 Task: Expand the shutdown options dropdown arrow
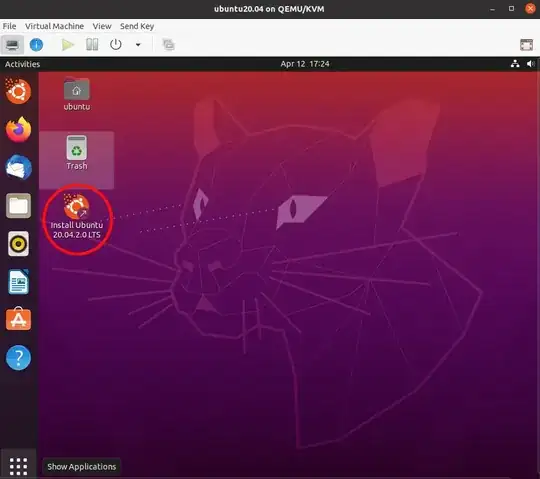click(138, 44)
